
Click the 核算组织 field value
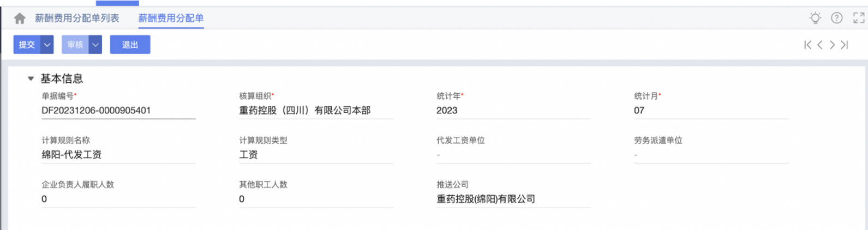pos(316,110)
